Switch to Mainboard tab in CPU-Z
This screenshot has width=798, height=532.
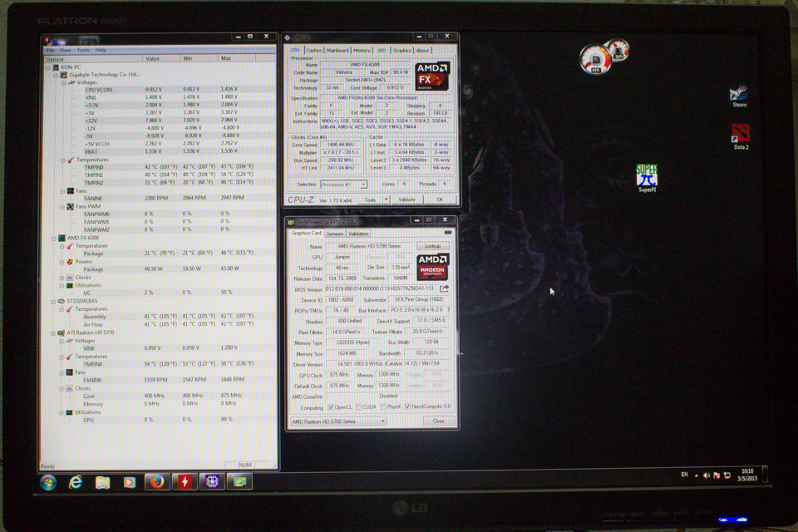coord(337,51)
